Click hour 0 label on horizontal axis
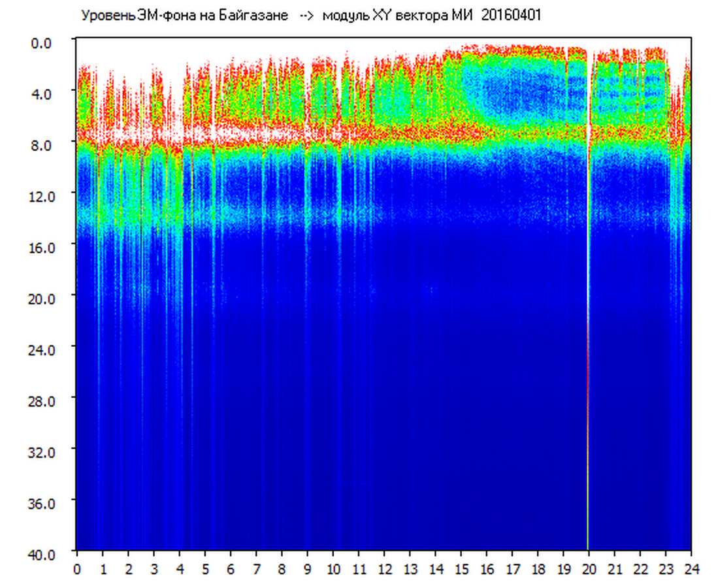Image resolution: width=716 pixels, height=588 pixels. 77,569
